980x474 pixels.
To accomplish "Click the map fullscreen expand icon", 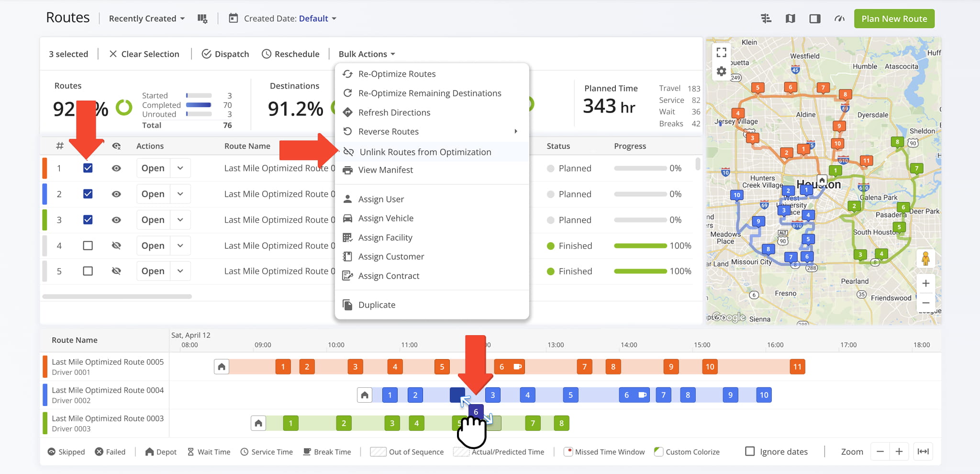I will pos(722,52).
